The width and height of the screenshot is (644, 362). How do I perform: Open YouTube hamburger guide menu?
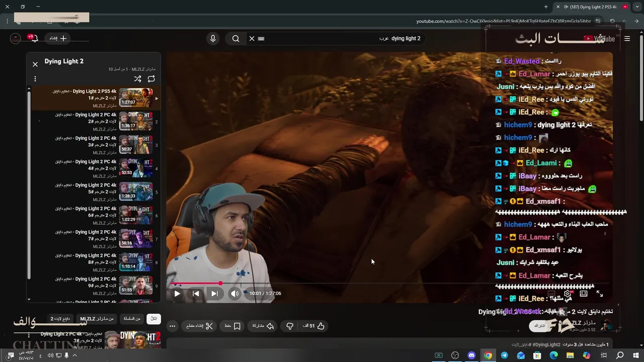627,38
